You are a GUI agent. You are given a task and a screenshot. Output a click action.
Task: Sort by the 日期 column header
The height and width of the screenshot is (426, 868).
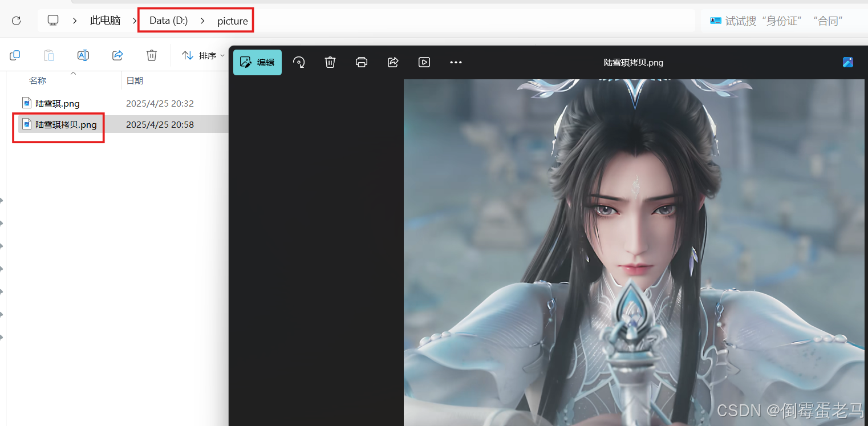(135, 81)
